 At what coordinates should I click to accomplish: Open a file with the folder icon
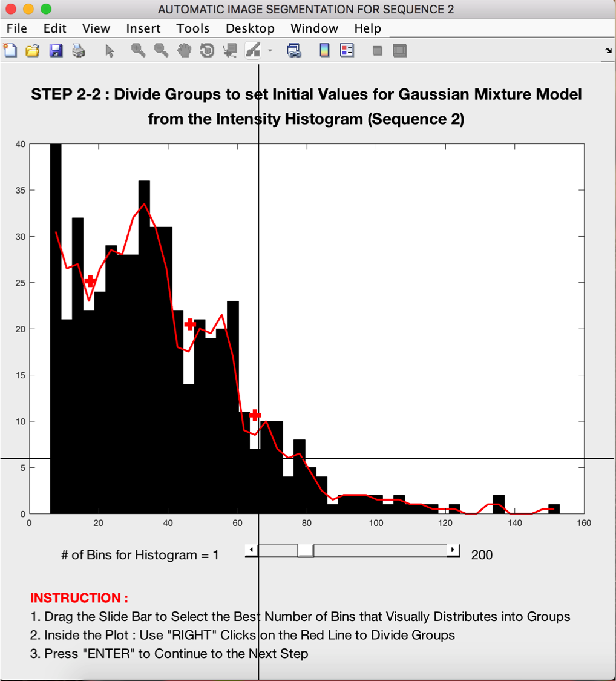coord(33,51)
